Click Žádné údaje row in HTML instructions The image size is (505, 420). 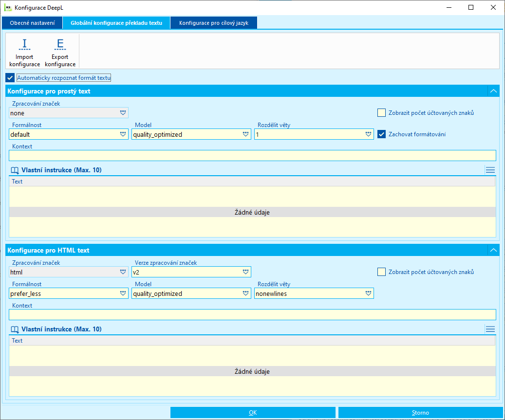click(x=252, y=371)
